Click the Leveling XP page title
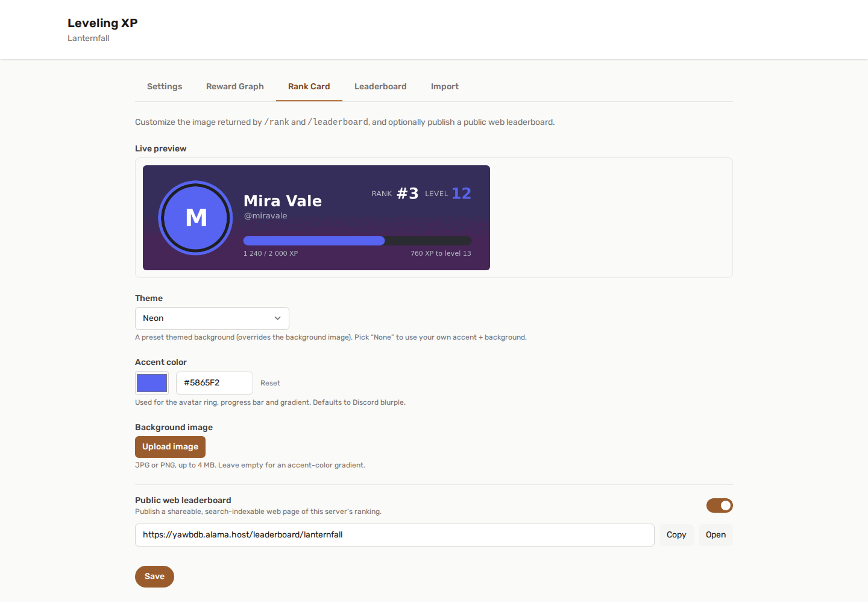This screenshot has height=602, width=868. [102, 23]
